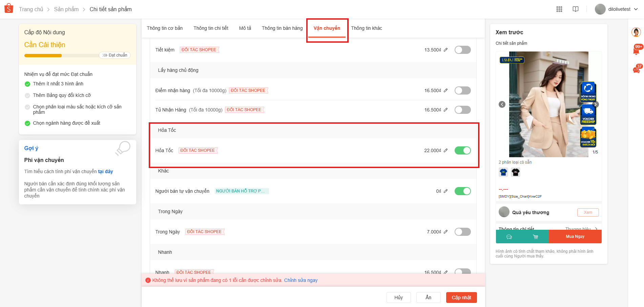
Task: Click the content level progress bar
Action: click(x=62, y=56)
